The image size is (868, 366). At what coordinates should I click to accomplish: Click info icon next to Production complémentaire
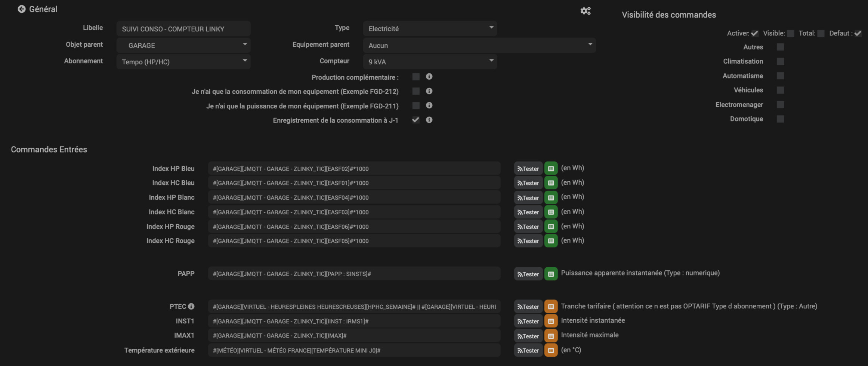pyautogui.click(x=429, y=77)
